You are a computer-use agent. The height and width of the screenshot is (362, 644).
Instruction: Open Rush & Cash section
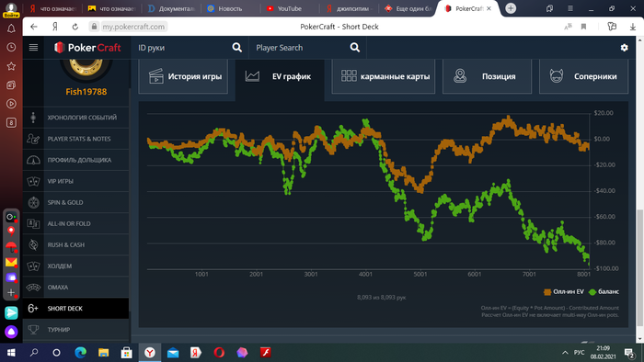pos(76,244)
